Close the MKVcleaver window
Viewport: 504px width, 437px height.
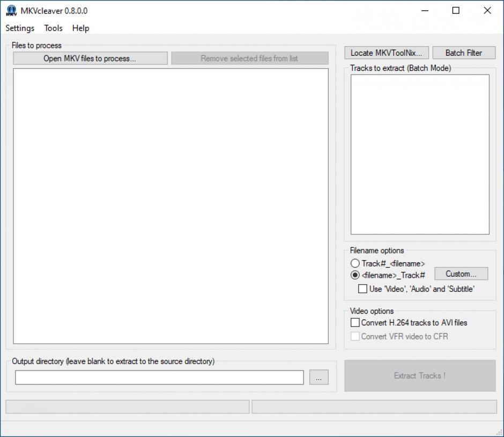coord(487,11)
